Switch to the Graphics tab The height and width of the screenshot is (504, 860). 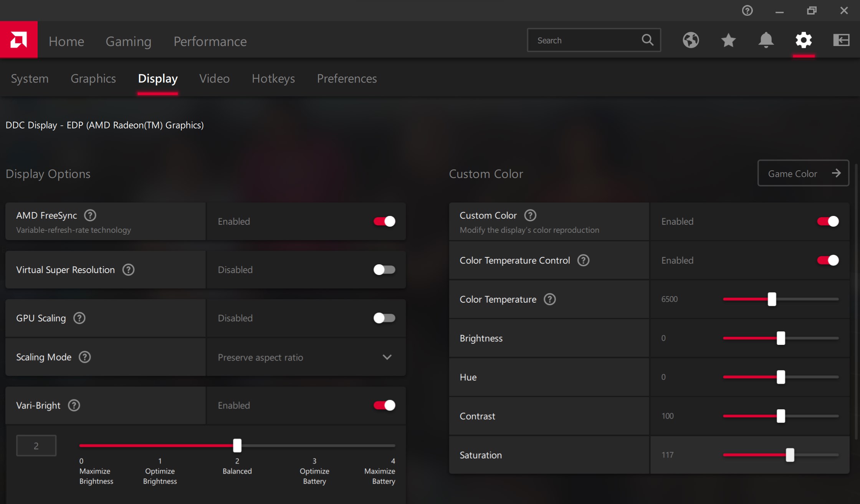tap(93, 78)
